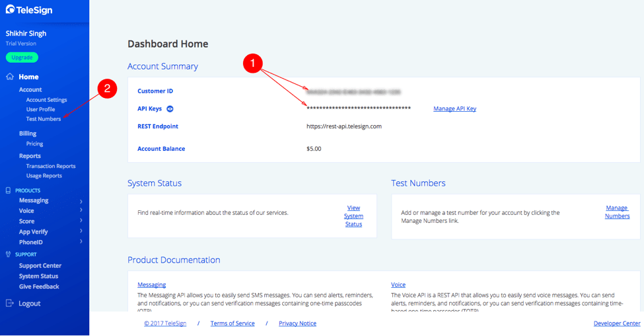Expand the App Verify chevron

click(81, 231)
